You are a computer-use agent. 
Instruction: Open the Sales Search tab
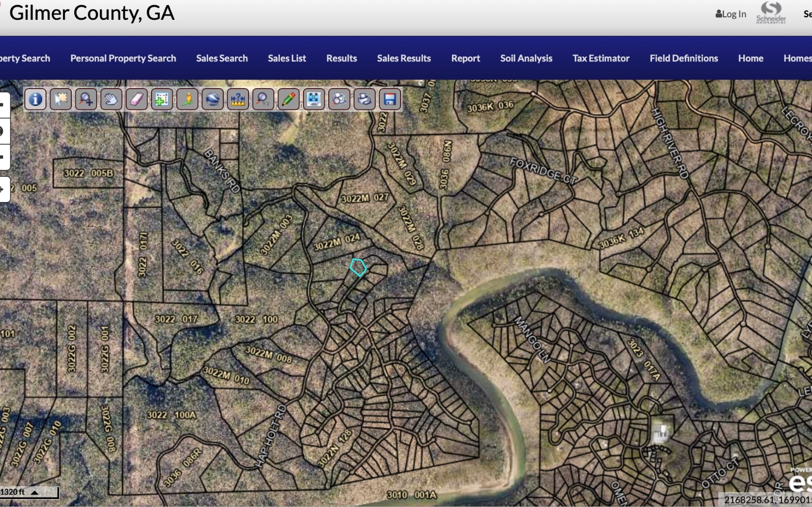[x=222, y=58]
